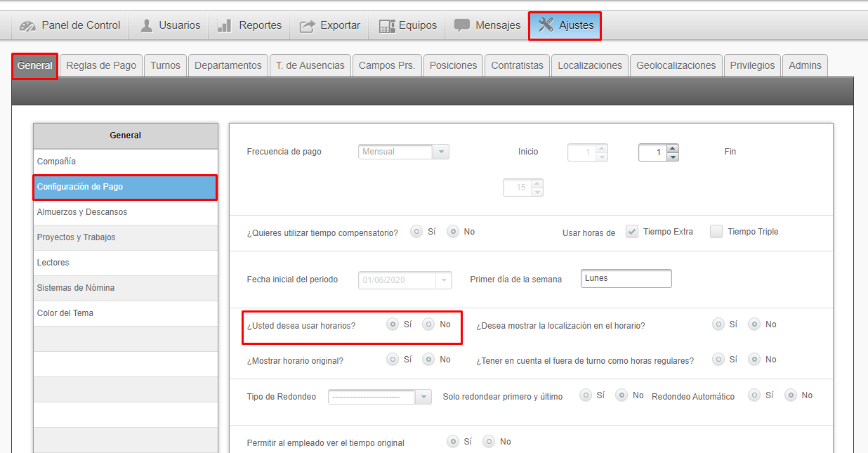The width and height of the screenshot is (868, 453).
Task: Select No for Permitir al empleado ver tiempo original
Action: coord(489,442)
